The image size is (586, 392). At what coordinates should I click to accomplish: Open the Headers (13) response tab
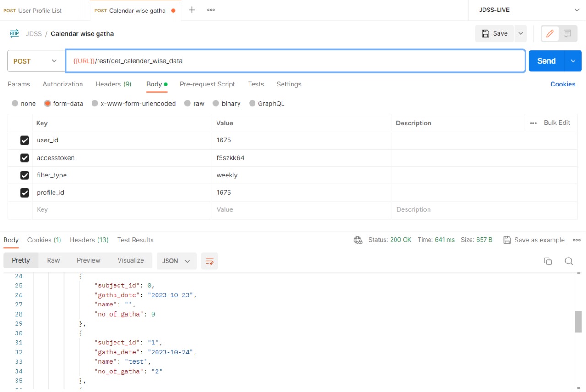pos(89,240)
